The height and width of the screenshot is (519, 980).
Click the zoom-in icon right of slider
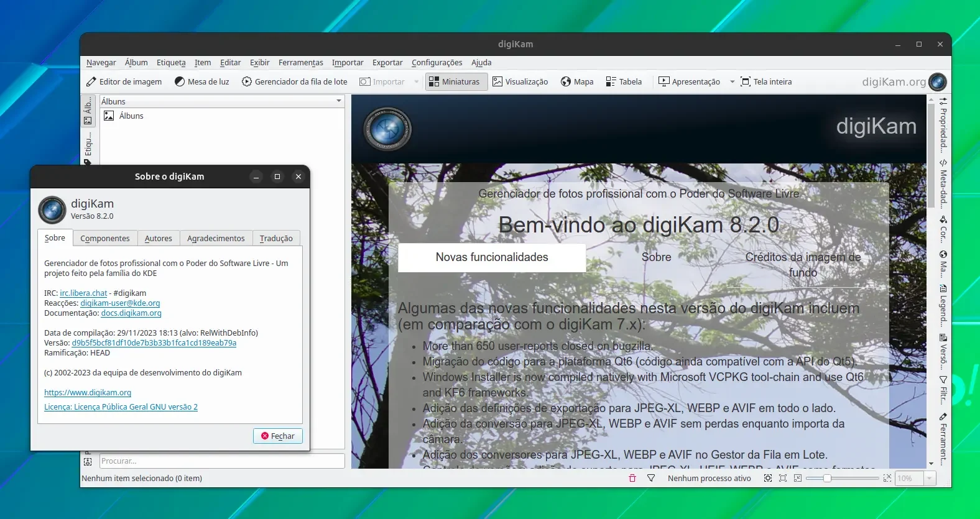(x=887, y=478)
